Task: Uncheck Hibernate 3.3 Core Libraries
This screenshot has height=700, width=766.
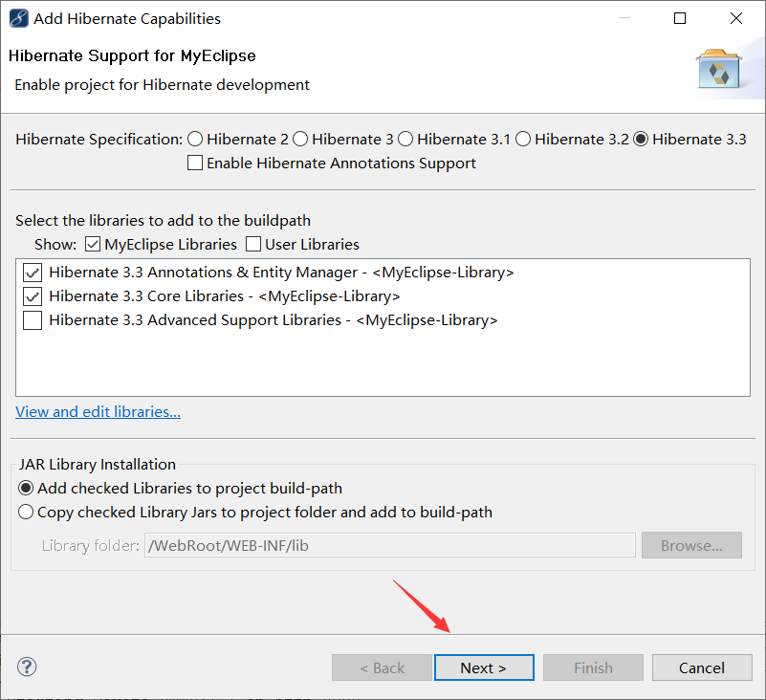Action: [33, 296]
